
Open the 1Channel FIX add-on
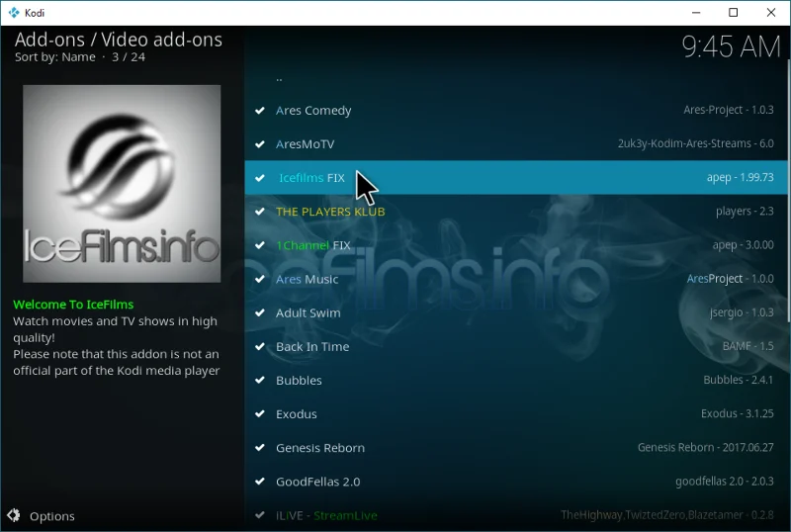point(516,245)
